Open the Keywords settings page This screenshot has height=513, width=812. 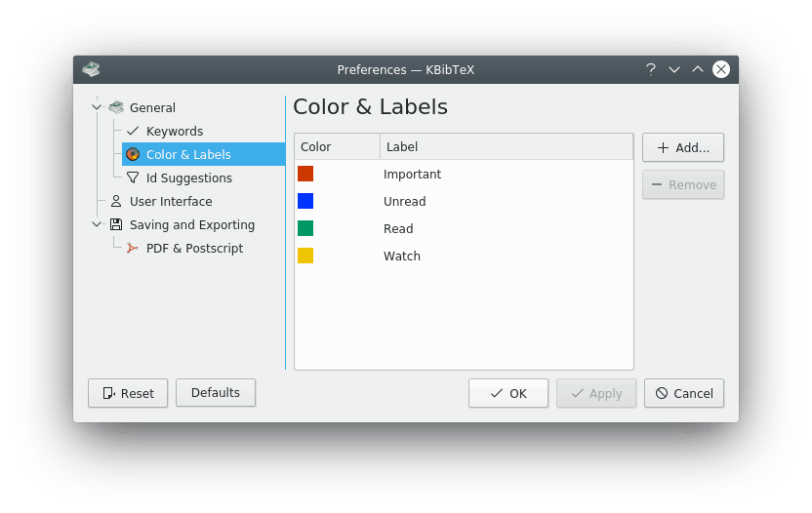point(175,131)
